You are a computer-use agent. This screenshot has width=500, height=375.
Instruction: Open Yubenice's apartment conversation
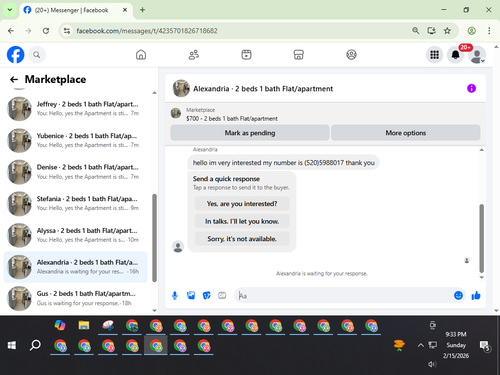(75, 140)
